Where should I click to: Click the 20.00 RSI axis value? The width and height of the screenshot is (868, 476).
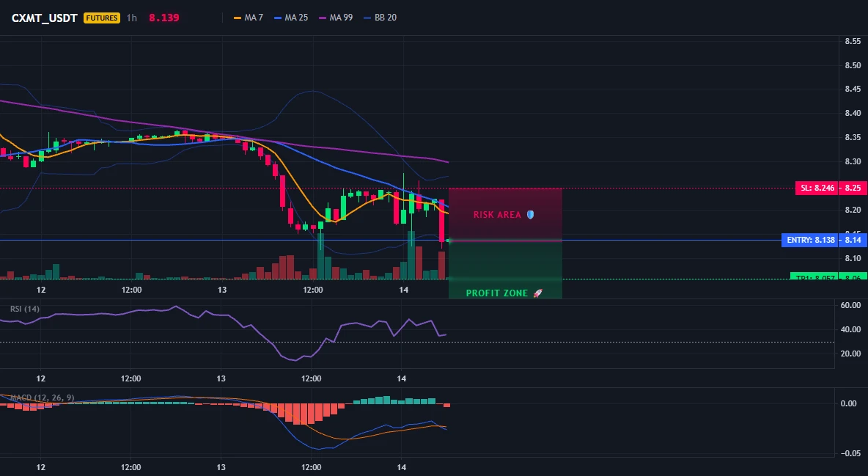850,354
